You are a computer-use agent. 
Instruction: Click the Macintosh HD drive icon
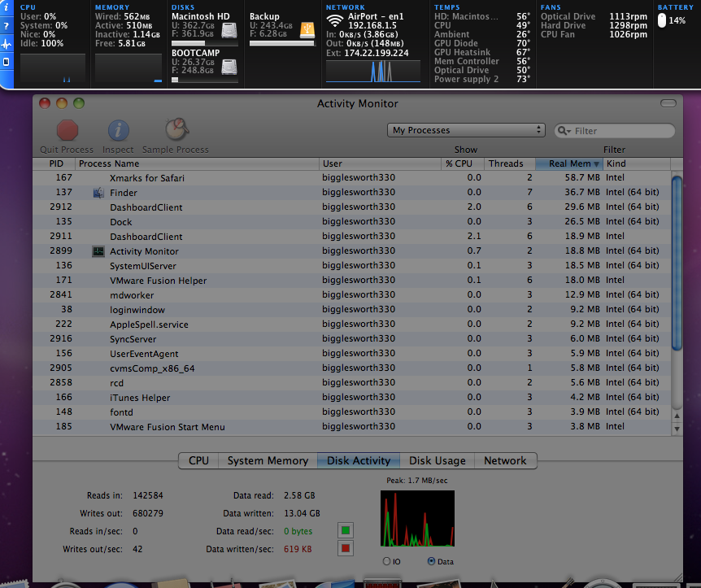coord(229,30)
